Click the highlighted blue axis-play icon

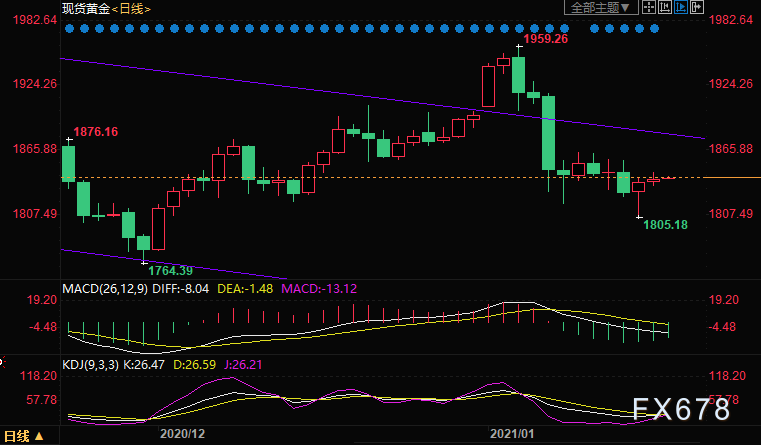pyautogui.click(x=680, y=7)
